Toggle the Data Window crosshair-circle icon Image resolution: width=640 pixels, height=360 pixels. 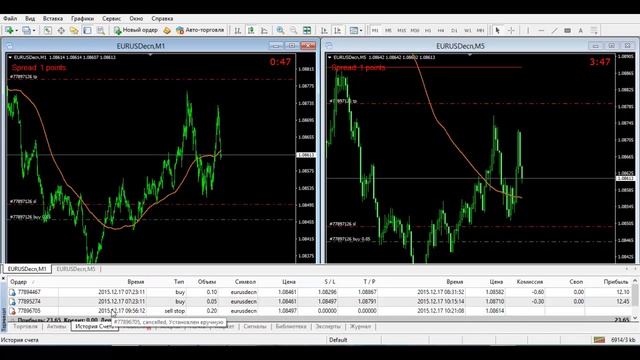pyautogui.click(x=61, y=30)
